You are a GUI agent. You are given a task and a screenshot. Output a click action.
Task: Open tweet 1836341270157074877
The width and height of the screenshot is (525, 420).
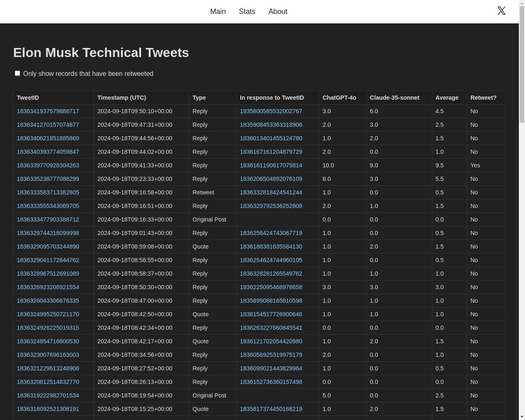[x=48, y=125]
